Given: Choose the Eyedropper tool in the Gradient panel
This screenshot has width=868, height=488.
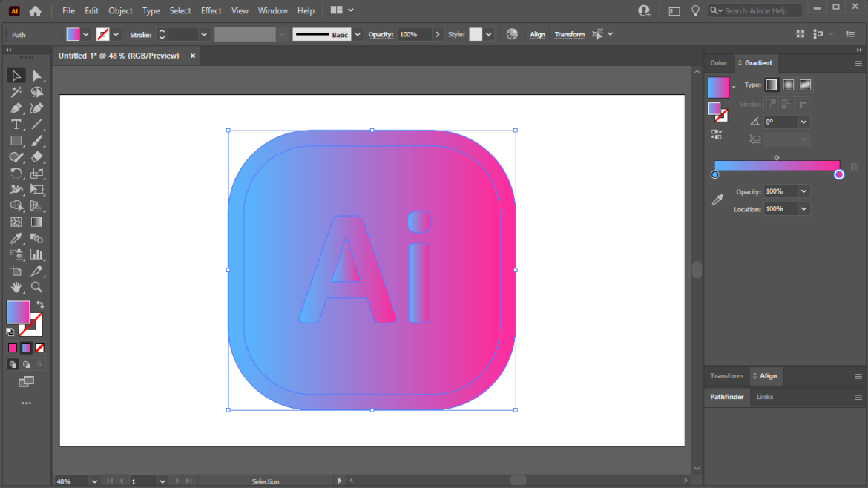Looking at the screenshot, I should (717, 200).
